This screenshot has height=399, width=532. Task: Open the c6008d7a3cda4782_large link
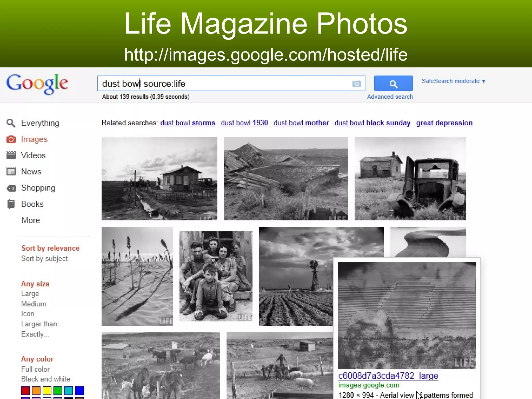pyautogui.click(x=388, y=376)
